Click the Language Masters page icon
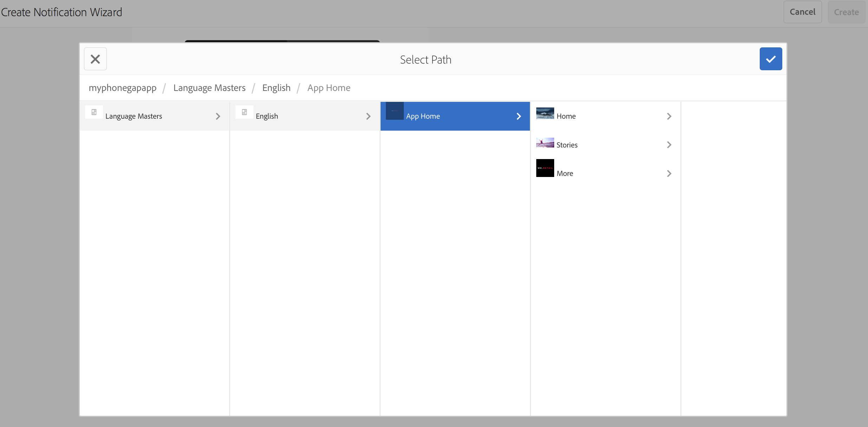 click(x=94, y=112)
